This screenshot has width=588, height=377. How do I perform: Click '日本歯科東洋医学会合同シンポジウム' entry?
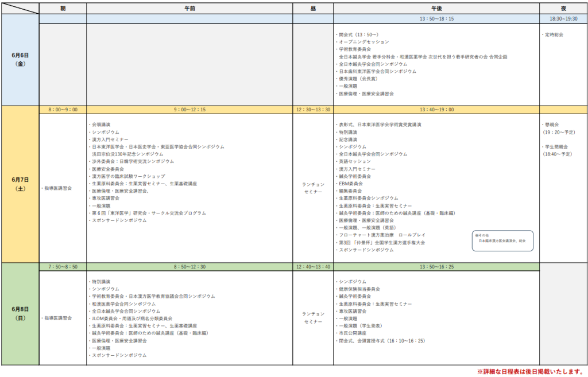click(x=376, y=71)
